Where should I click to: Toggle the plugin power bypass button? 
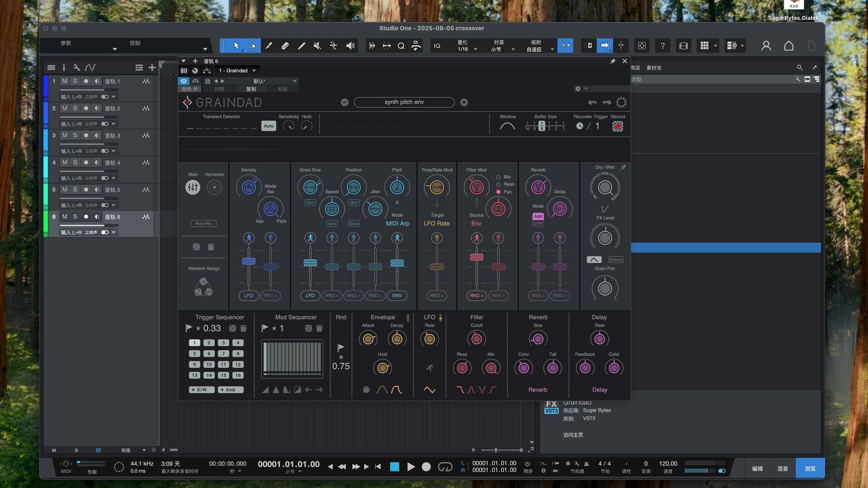[x=184, y=81]
